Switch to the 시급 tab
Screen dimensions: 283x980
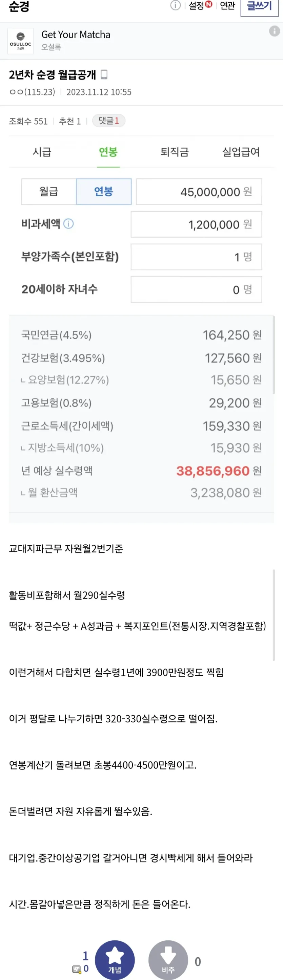coord(42,152)
